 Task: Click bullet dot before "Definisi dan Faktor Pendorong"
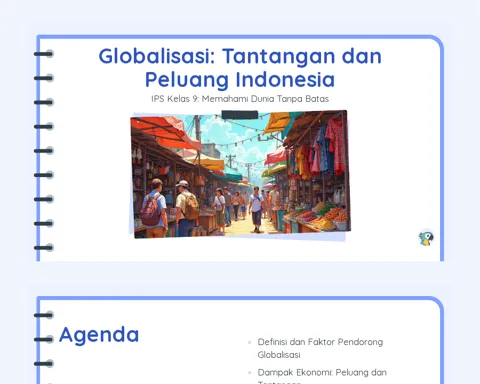(249, 342)
